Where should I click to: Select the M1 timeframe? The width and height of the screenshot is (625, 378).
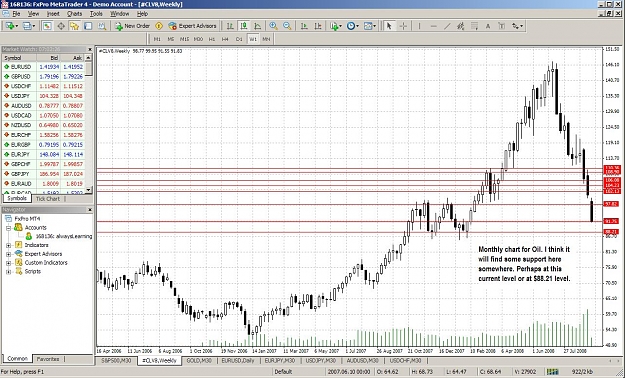157,39
